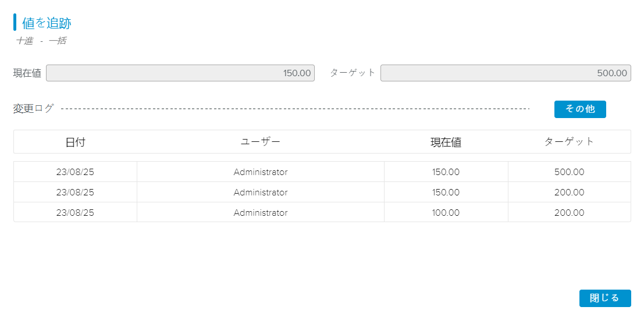The width and height of the screenshot is (644, 328).
Task: Click Administrator in the third log row
Action: click(x=260, y=213)
